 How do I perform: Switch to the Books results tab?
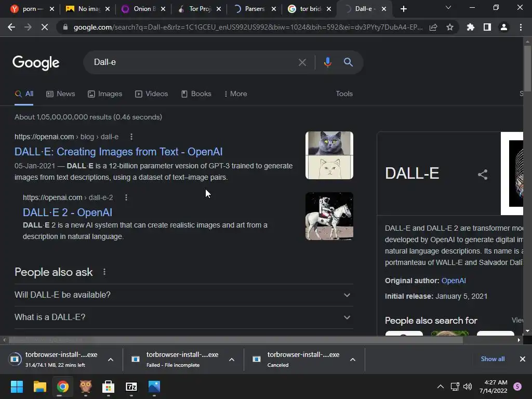[x=196, y=94]
